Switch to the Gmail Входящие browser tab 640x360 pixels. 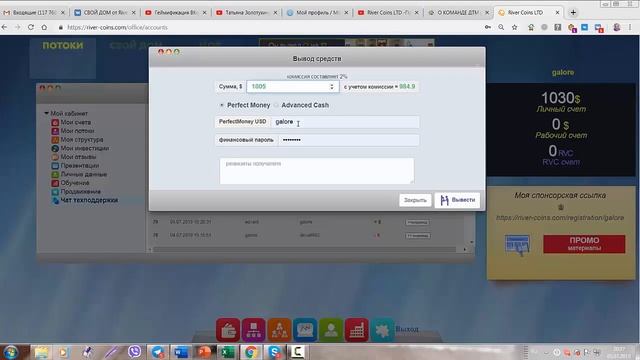[34, 13]
